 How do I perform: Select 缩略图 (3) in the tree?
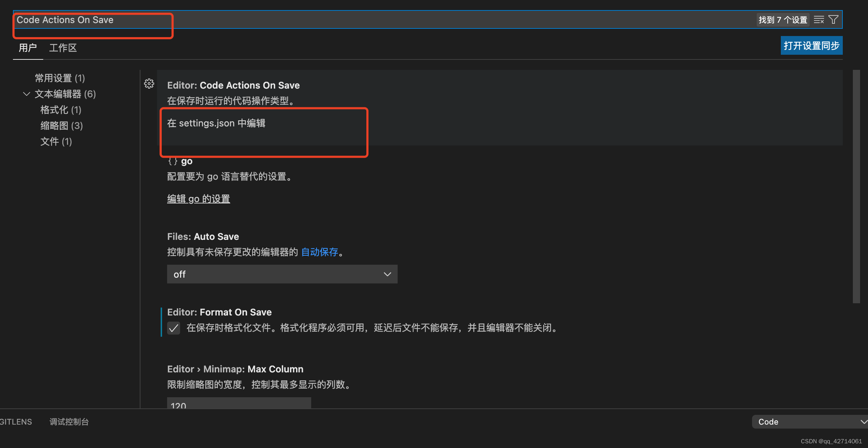pos(62,126)
